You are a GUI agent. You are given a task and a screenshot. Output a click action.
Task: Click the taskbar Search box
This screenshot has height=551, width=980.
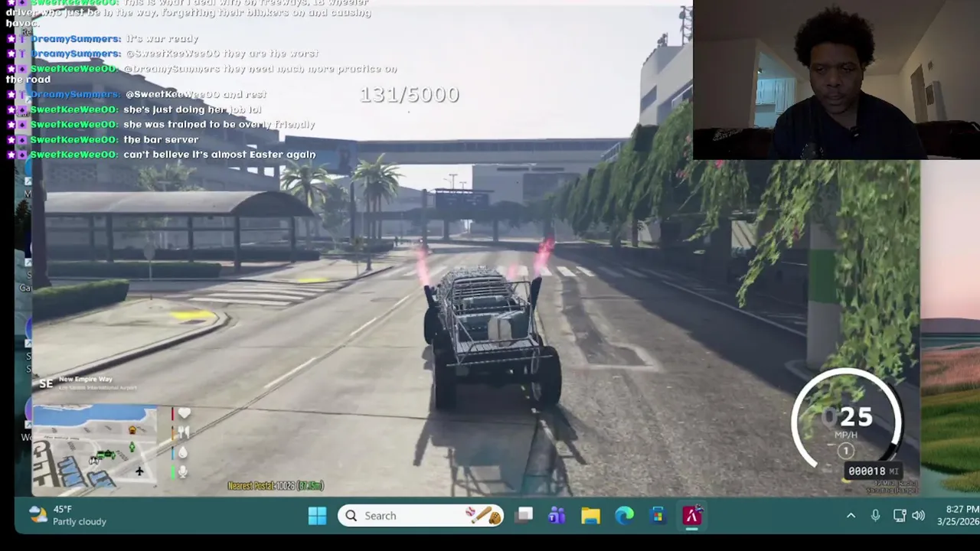tap(420, 516)
